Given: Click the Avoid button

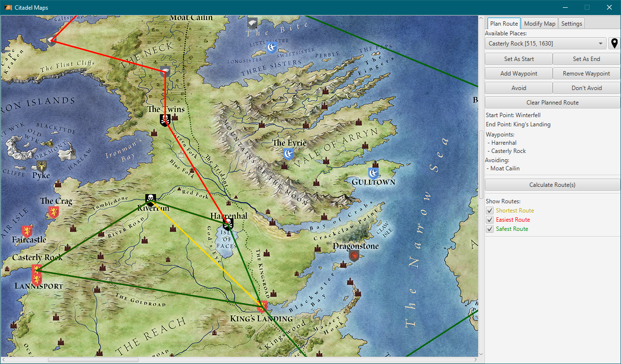Looking at the screenshot, I should (x=519, y=88).
